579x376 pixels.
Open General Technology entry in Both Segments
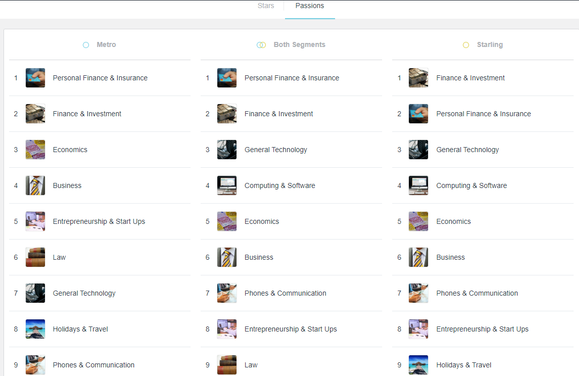pos(275,150)
